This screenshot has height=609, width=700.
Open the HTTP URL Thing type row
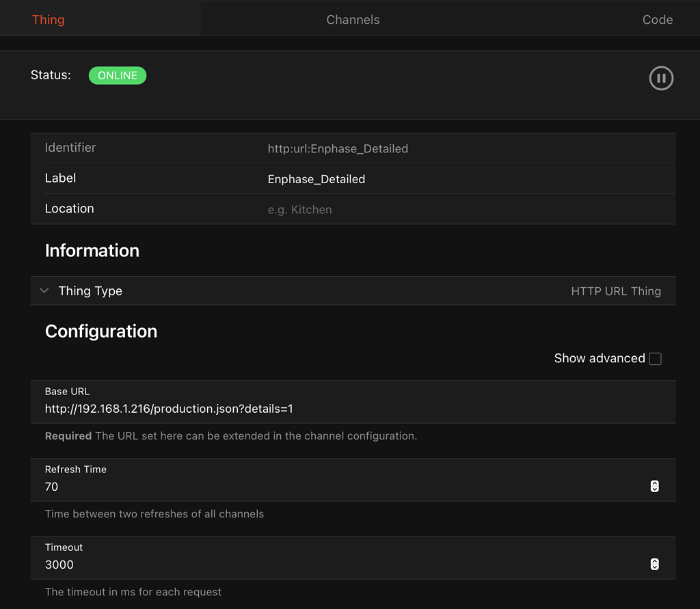(x=616, y=290)
